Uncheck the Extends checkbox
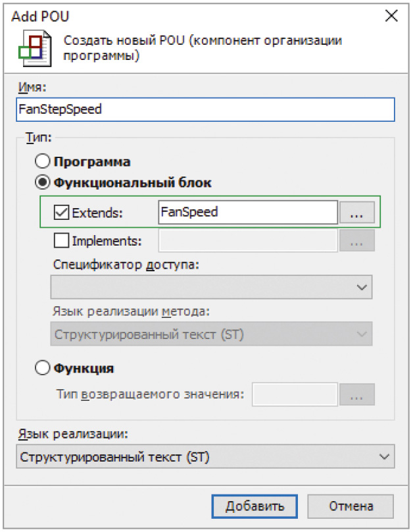 coord(61,213)
